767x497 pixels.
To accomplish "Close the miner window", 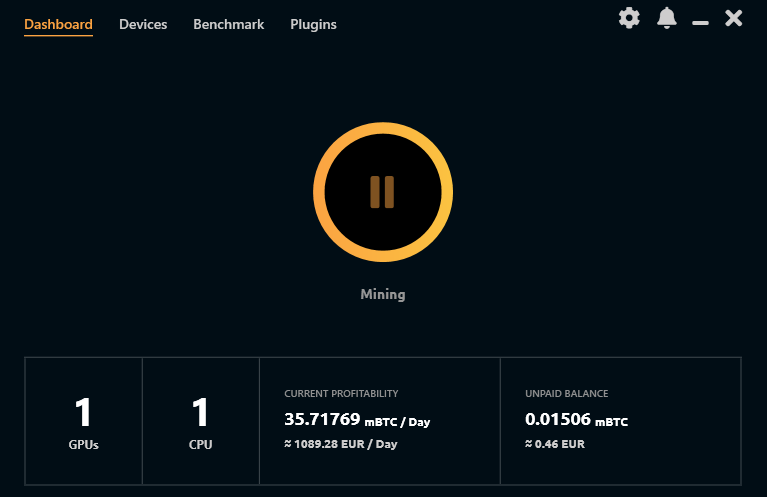I will pyautogui.click(x=734, y=18).
